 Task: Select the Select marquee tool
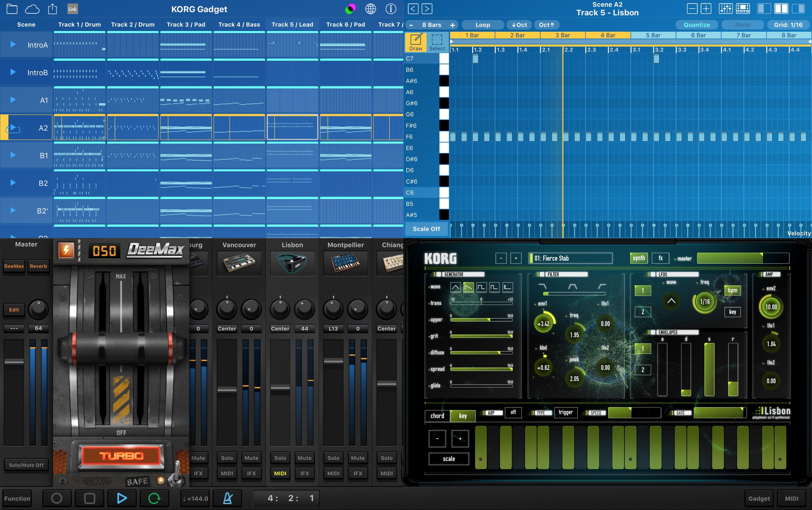tap(437, 42)
